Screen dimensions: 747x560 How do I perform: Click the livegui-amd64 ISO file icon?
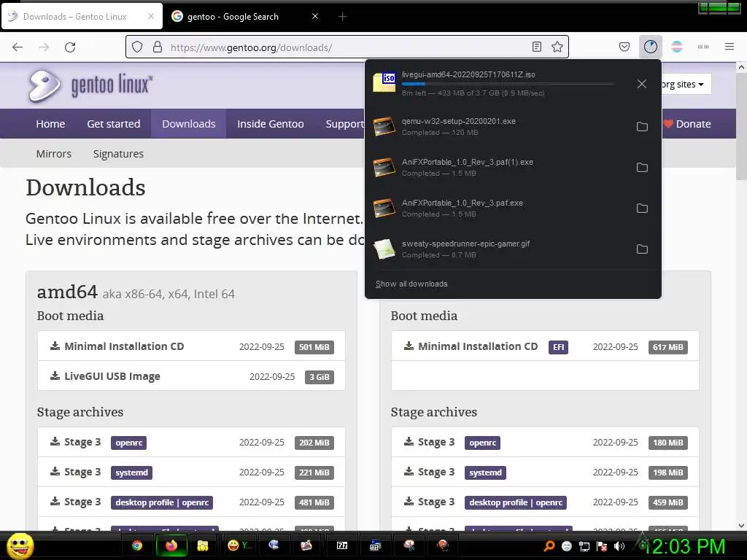384,82
